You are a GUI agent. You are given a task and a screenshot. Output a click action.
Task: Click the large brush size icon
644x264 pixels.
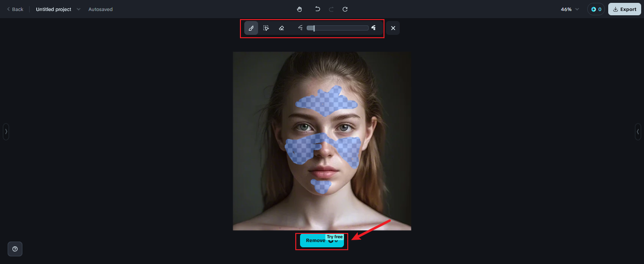pyautogui.click(x=374, y=28)
